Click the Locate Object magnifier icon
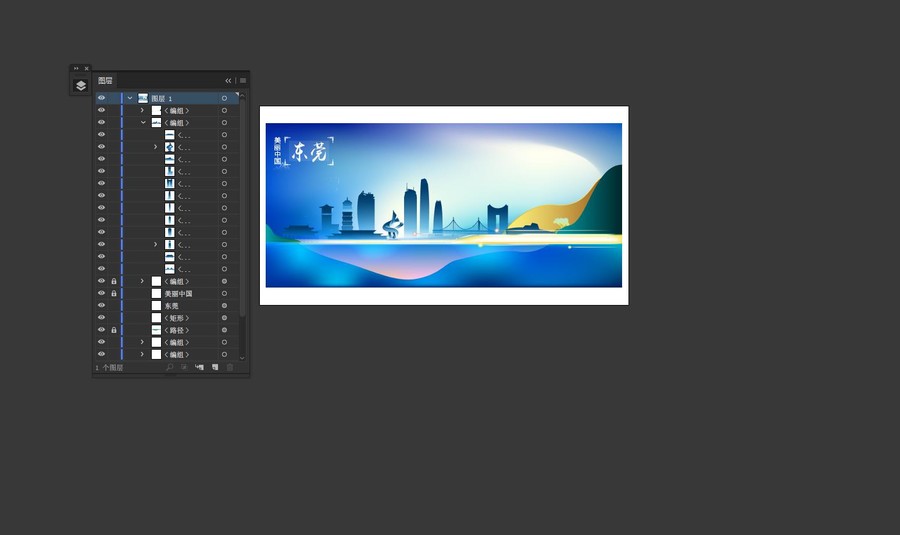Image resolution: width=900 pixels, height=535 pixels. (x=170, y=367)
